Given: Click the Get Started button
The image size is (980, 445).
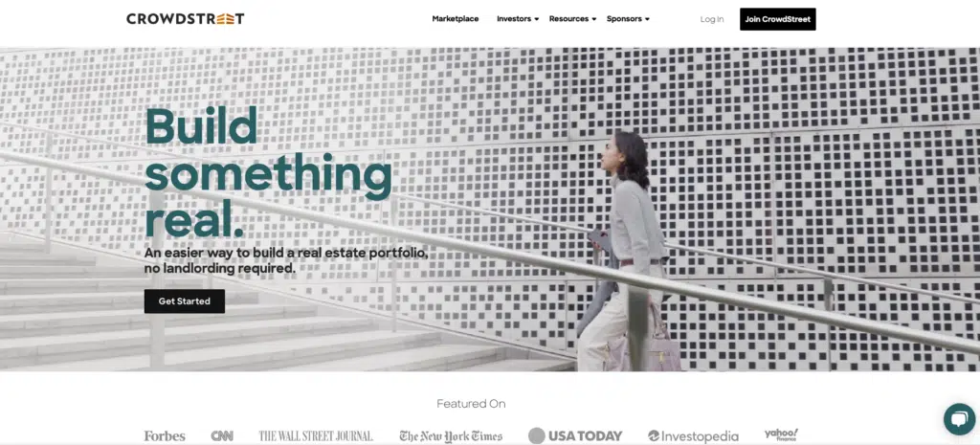Looking at the screenshot, I should [185, 301].
